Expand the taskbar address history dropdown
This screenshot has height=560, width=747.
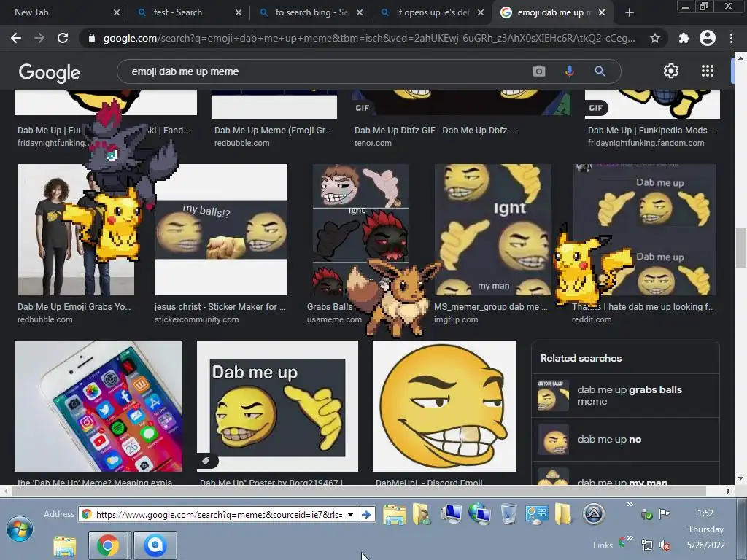coord(350,514)
